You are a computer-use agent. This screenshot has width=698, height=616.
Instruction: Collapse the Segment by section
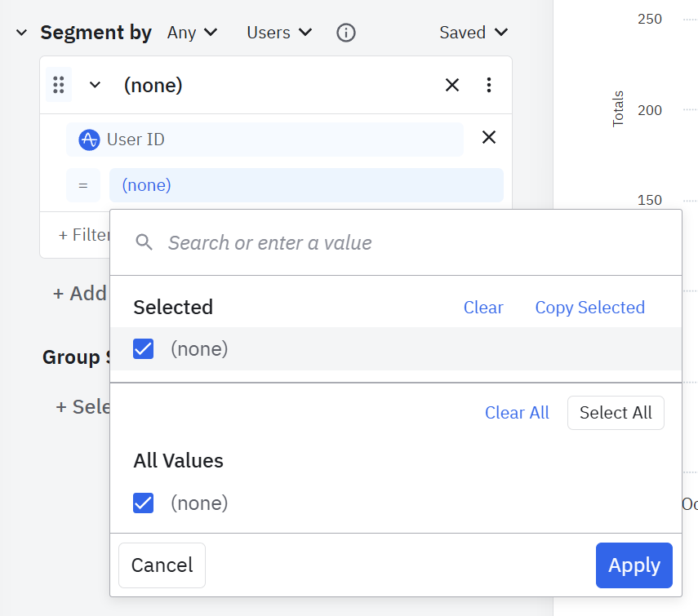tap(22, 33)
